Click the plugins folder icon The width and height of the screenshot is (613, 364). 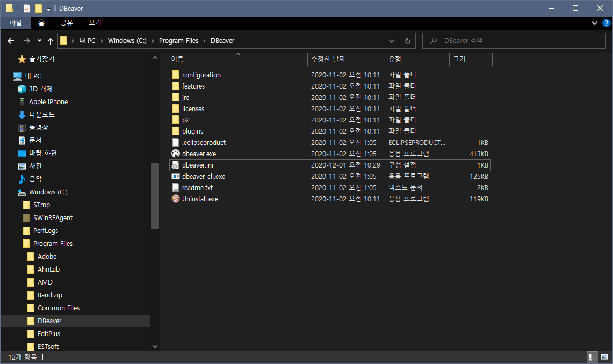click(x=176, y=131)
